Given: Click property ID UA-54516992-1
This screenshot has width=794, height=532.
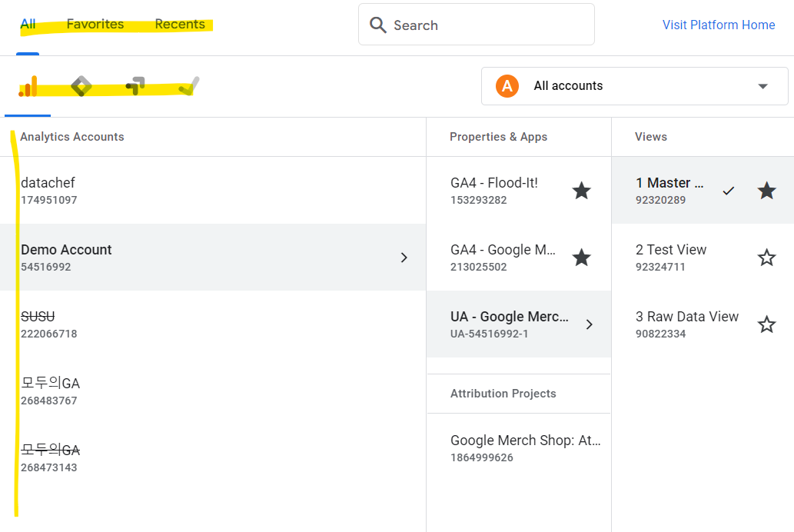Looking at the screenshot, I should tap(489, 334).
